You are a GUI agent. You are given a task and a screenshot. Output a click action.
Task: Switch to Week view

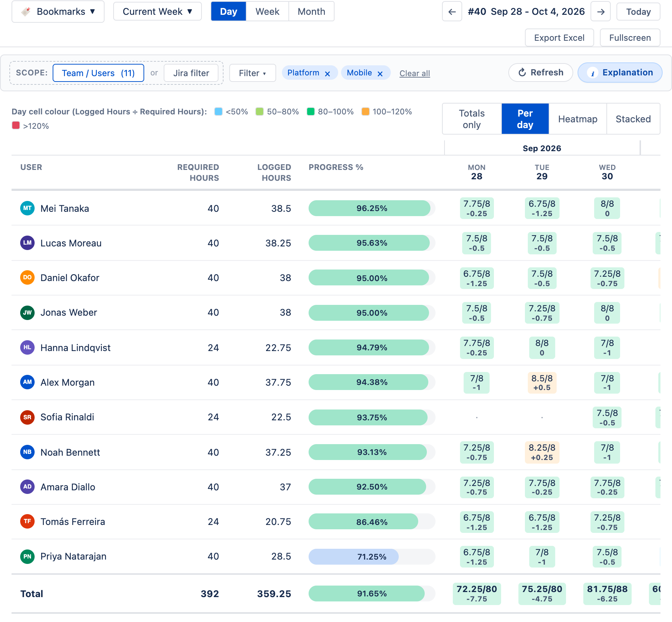pyautogui.click(x=268, y=12)
